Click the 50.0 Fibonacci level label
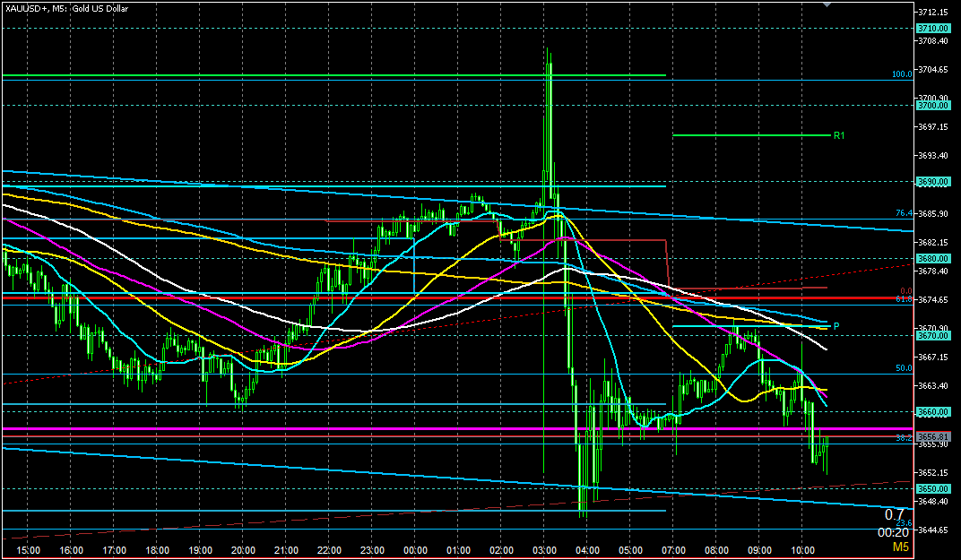Viewport: 961px width, 560px height. (904, 367)
